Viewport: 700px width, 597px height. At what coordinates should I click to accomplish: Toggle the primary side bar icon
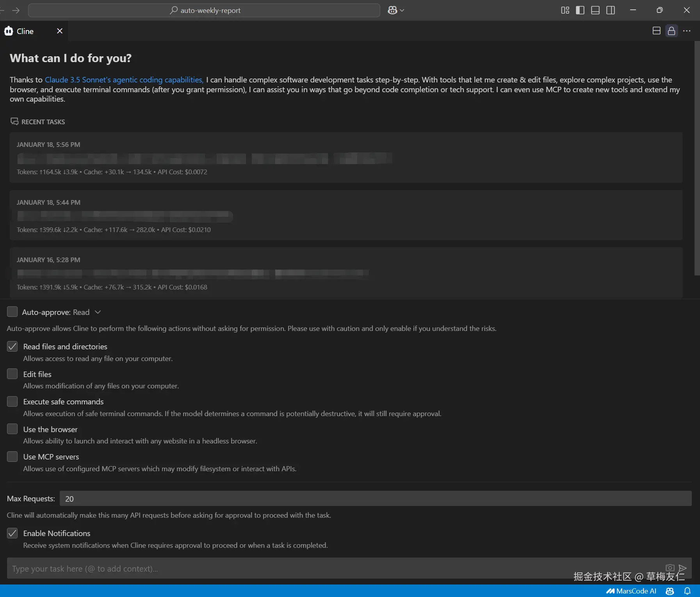pos(580,11)
